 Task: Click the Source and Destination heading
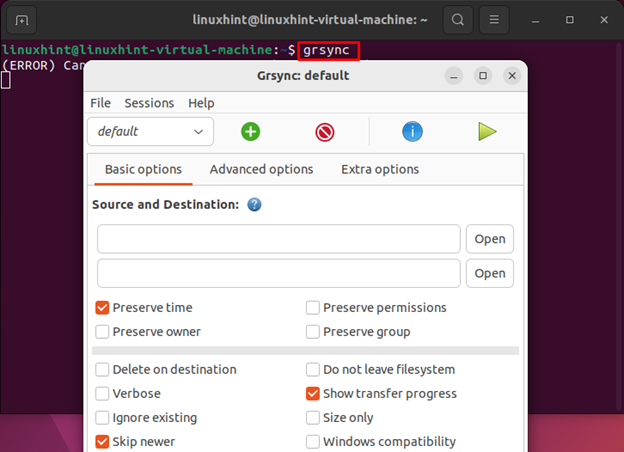(x=166, y=205)
